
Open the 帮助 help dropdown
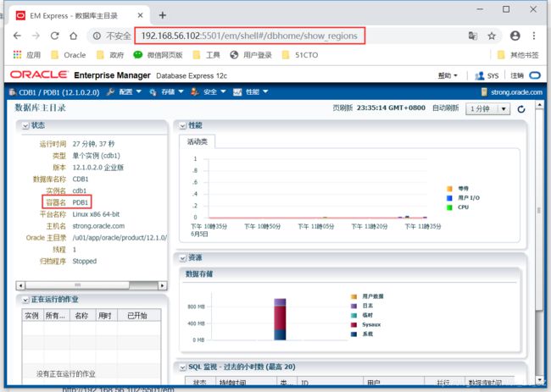(x=448, y=75)
